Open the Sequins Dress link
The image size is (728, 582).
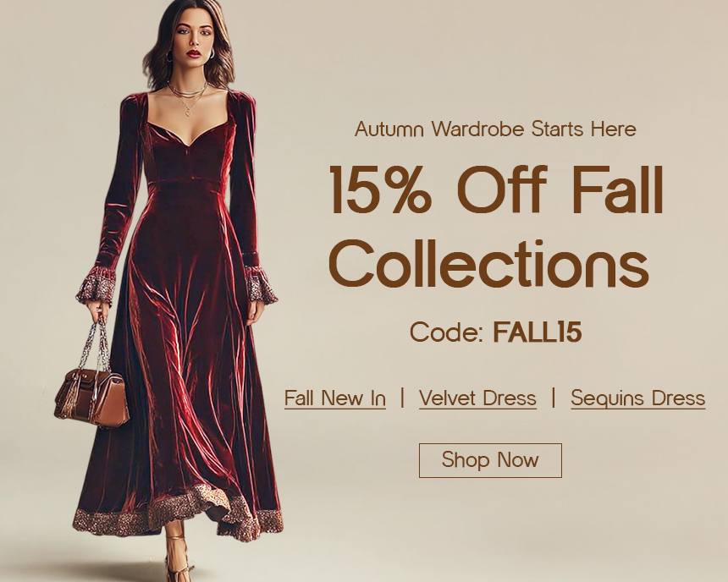click(x=638, y=398)
